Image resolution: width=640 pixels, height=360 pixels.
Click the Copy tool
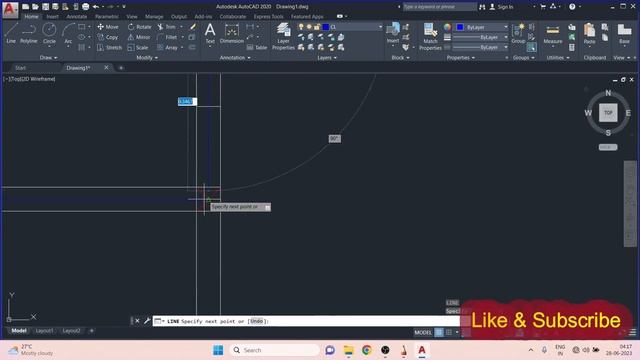click(x=108, y=37)
